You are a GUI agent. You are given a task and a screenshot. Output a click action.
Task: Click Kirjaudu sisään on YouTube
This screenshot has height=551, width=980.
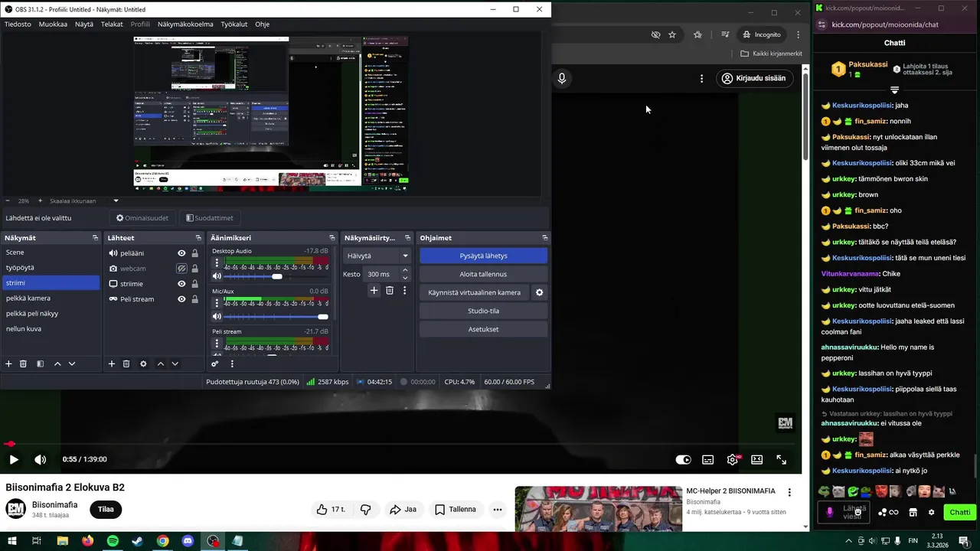(x=754, y=78)
